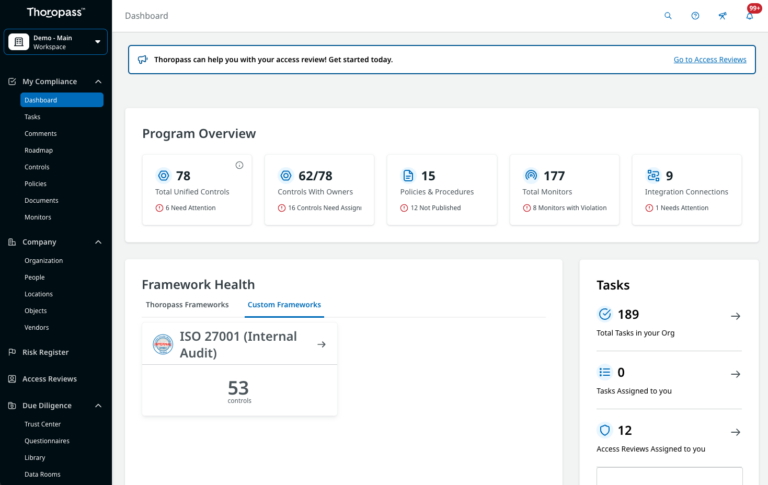Click the 6 Need Attention text
768x485 pixels.
pyautogui.click(x=191, y=208)
